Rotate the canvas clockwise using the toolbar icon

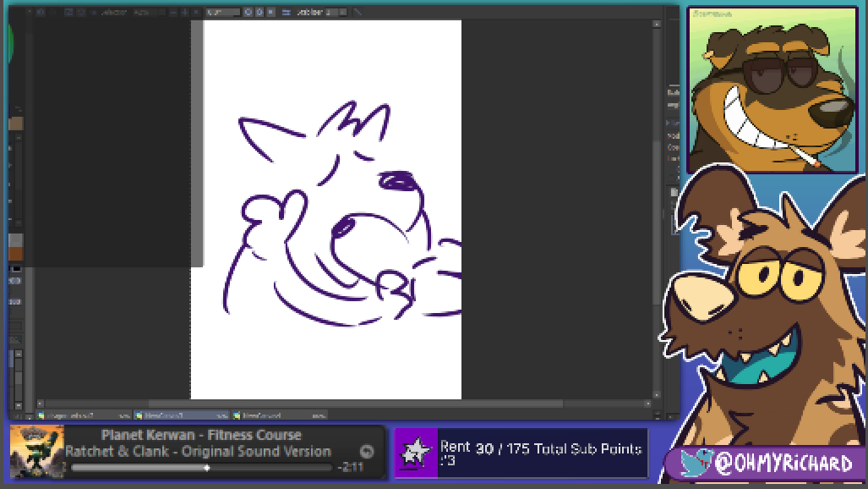tap(259, 13)
